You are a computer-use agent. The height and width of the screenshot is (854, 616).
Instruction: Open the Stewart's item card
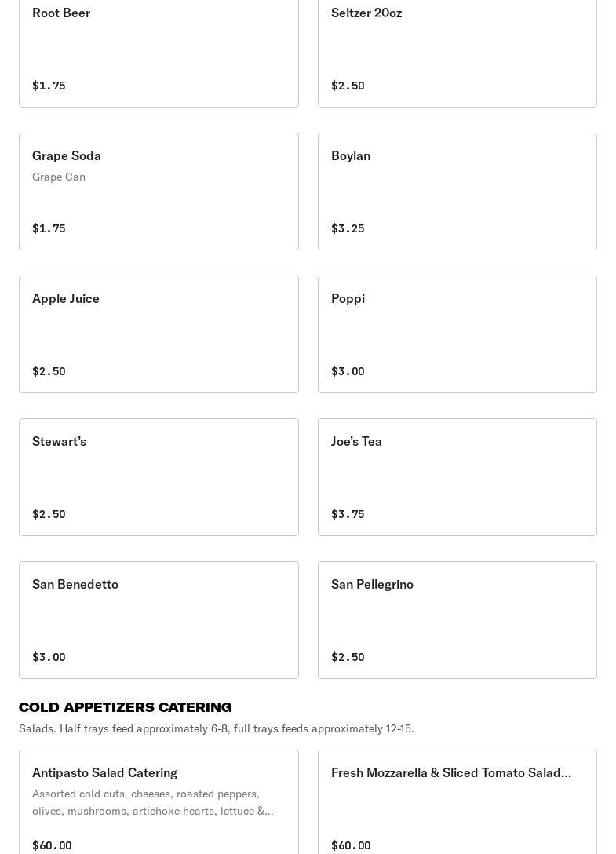[159, 477]
